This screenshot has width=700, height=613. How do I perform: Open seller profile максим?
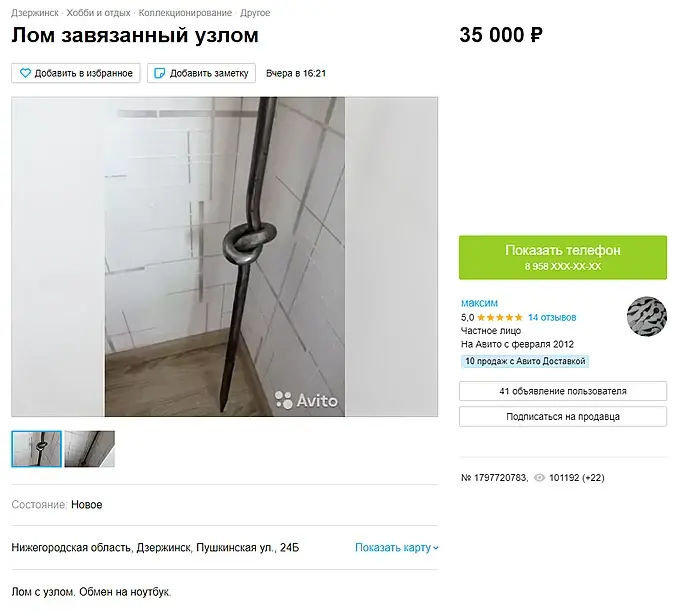click(479, 303)
